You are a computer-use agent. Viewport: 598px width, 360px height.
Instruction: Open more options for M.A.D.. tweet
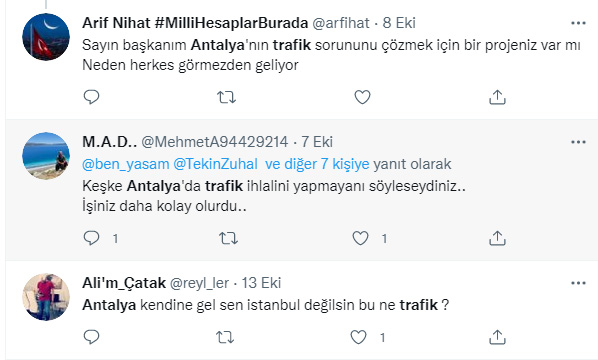click(x=578, y=142)
